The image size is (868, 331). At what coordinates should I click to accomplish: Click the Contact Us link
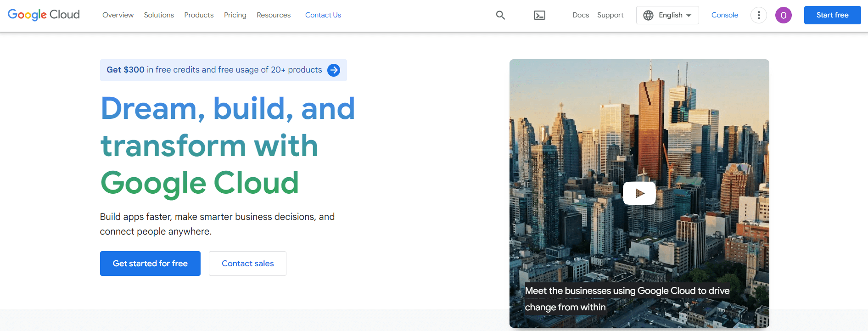323,15
